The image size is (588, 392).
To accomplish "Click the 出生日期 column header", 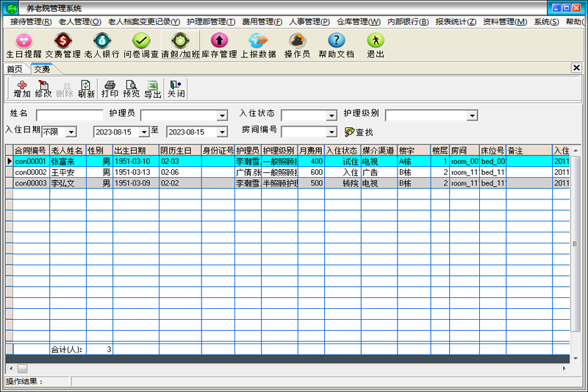I will point(136,151).
